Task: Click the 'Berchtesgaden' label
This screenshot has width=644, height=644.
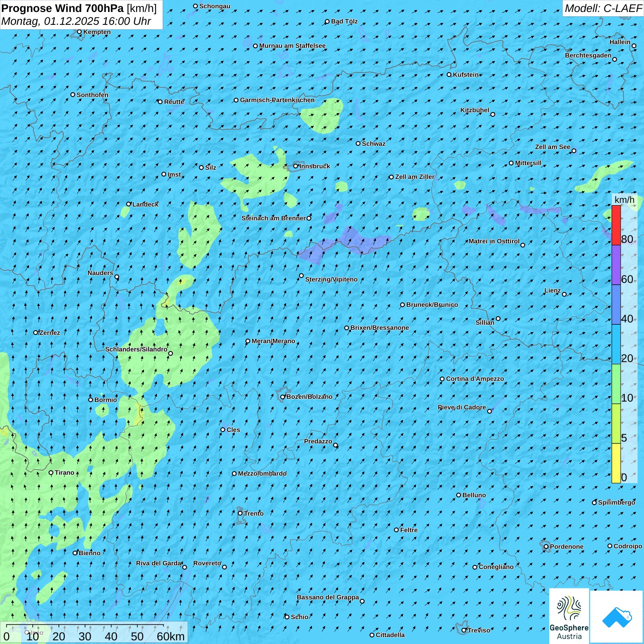Action: (x=588, y=56)
